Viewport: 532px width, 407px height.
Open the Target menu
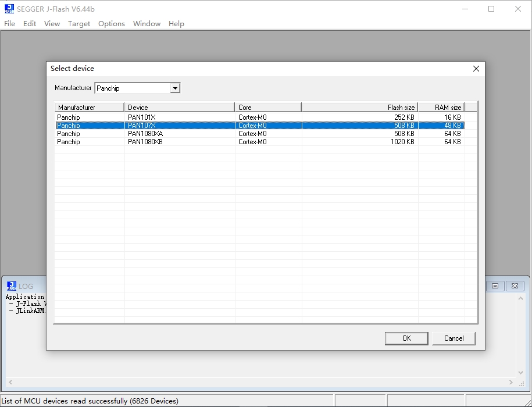click(79, 24)
